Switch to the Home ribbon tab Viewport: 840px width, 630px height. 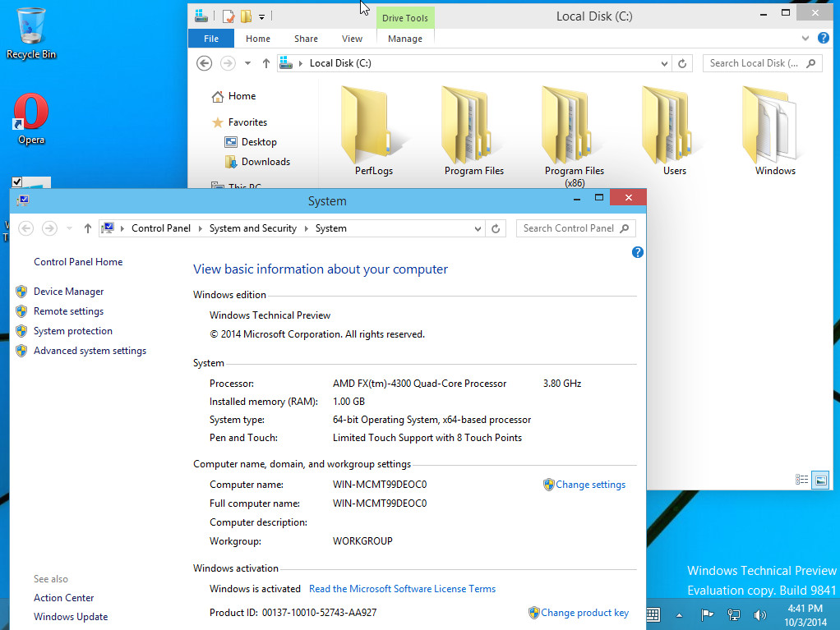coord(258,39)
